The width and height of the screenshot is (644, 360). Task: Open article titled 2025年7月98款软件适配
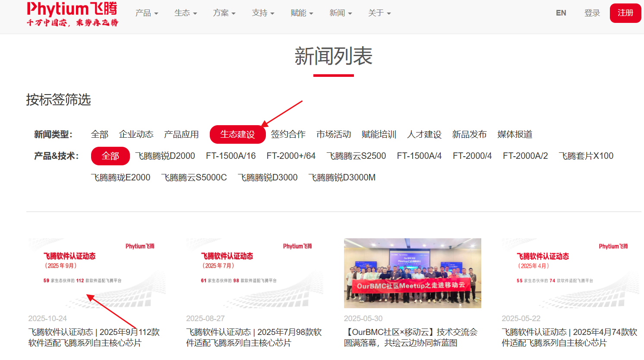coord(254,338)
